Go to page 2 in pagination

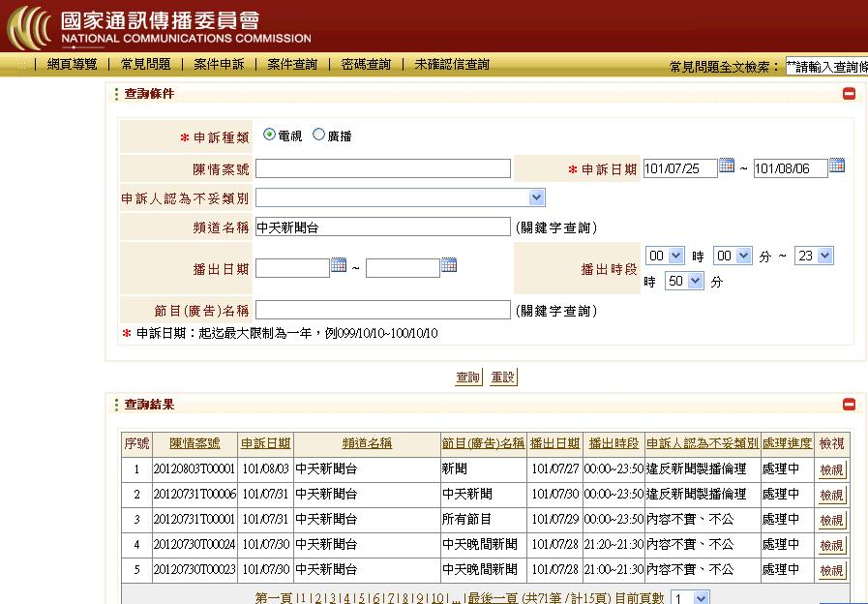pyautogui.click(x=318, y=598)
